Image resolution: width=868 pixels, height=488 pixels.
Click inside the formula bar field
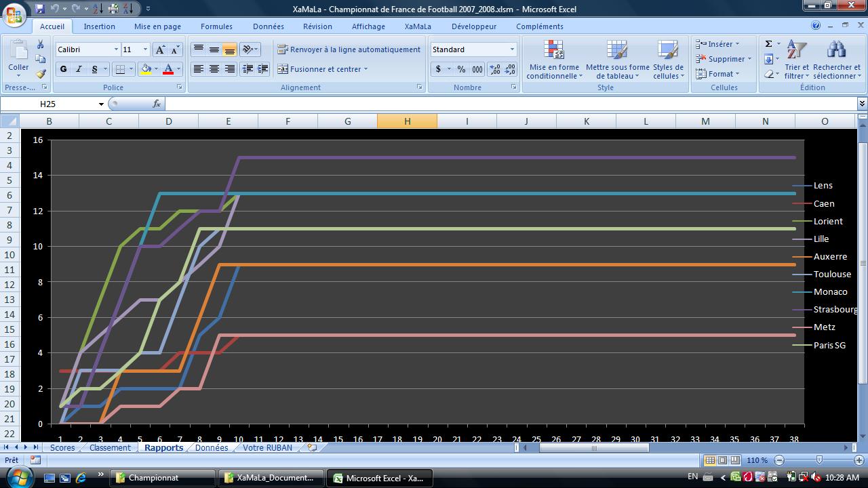pos(509,104)
